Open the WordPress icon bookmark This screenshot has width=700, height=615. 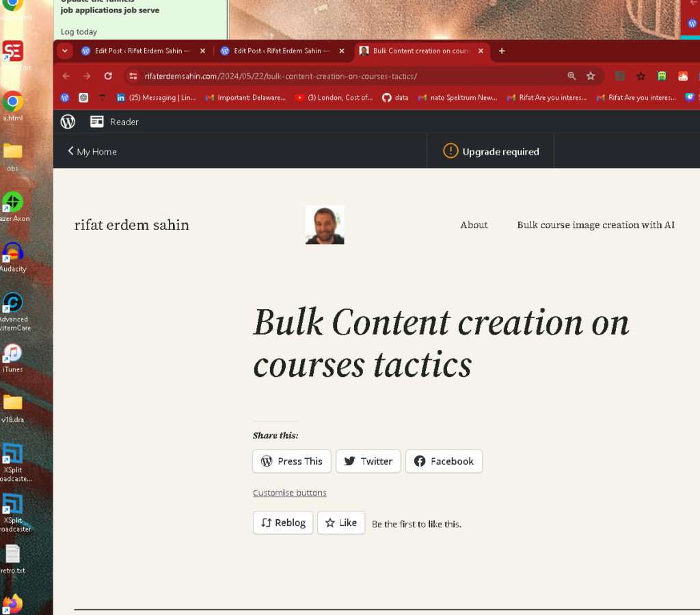pyautogui.click(x=65, y=97)
